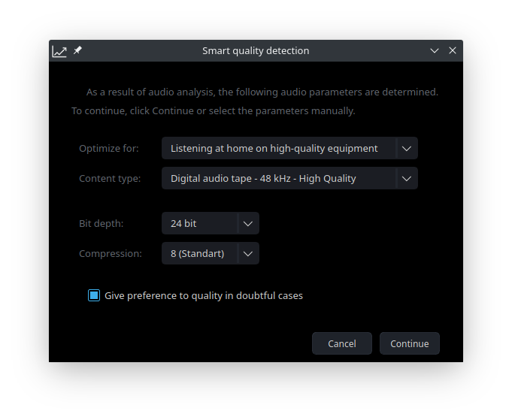Minimize dialog using the title bar chevron
The width and height of the screenshot is (512, 420).
pyautogui.click(x=434, y=50)
